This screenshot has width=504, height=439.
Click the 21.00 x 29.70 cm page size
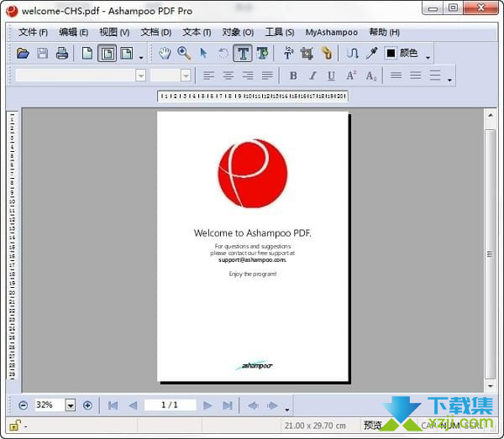pyautogui.click(x=315, y=426)
